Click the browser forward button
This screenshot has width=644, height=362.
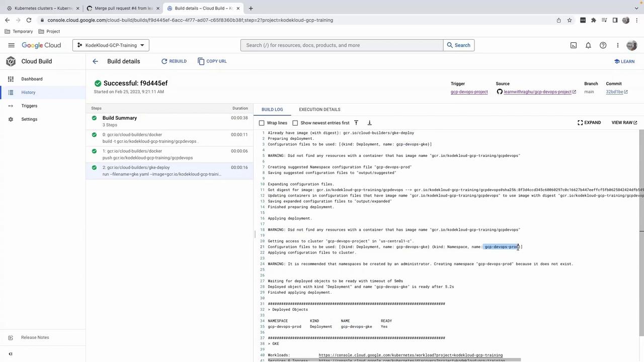point(18,20)
